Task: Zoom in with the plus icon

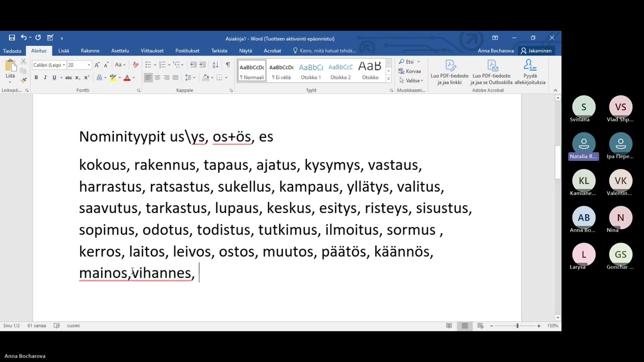Action: click(x=539, y=326)
